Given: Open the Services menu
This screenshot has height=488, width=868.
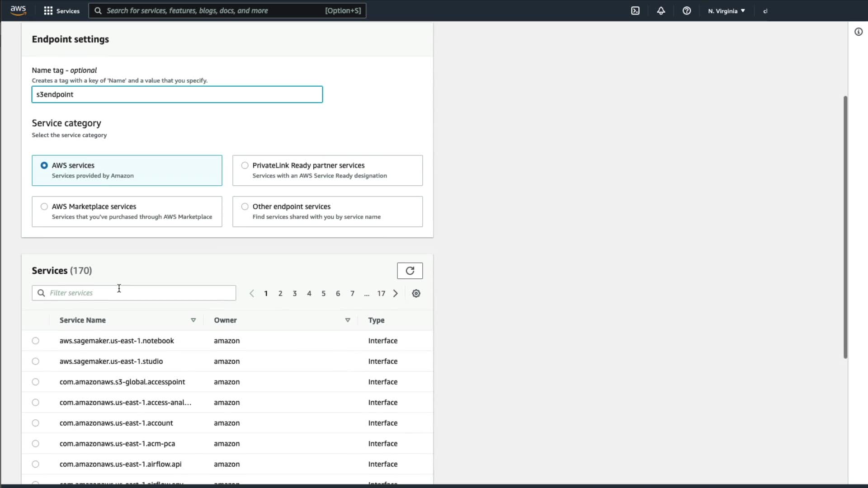Looking at the screenshot, I should [x=61, y=11].
